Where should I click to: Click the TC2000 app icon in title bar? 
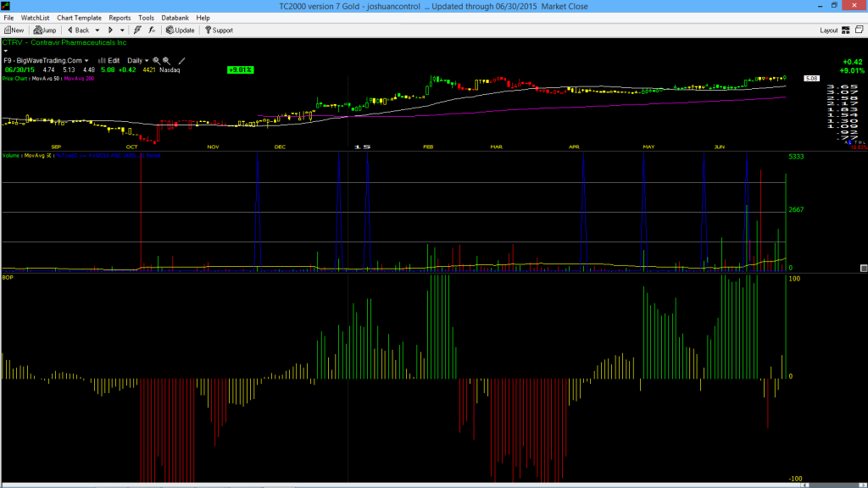pos(6,6)
